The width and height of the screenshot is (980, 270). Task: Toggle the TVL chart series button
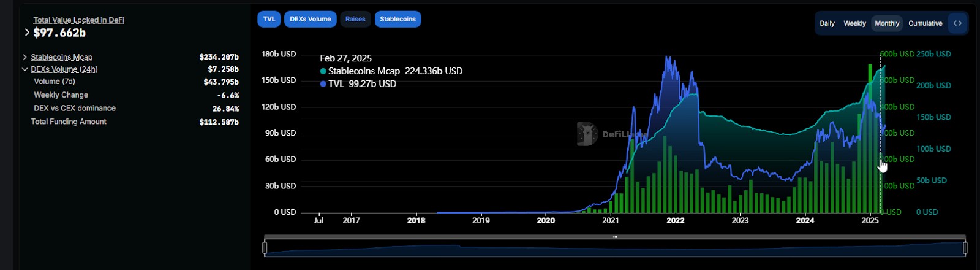click(x=269, y=19)
